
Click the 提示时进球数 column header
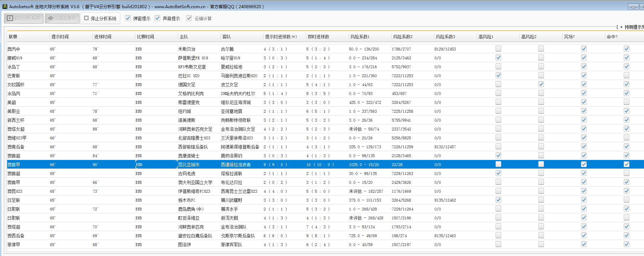280,37
